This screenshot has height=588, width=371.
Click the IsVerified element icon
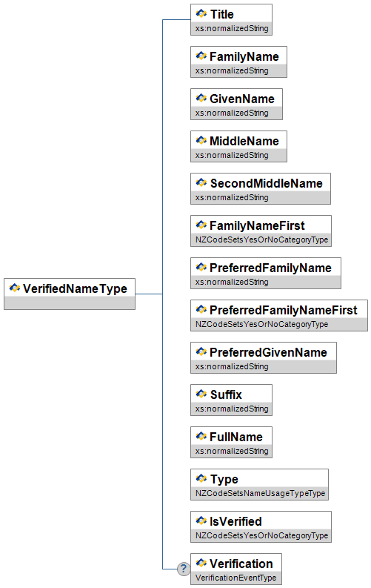pos(201,521)
